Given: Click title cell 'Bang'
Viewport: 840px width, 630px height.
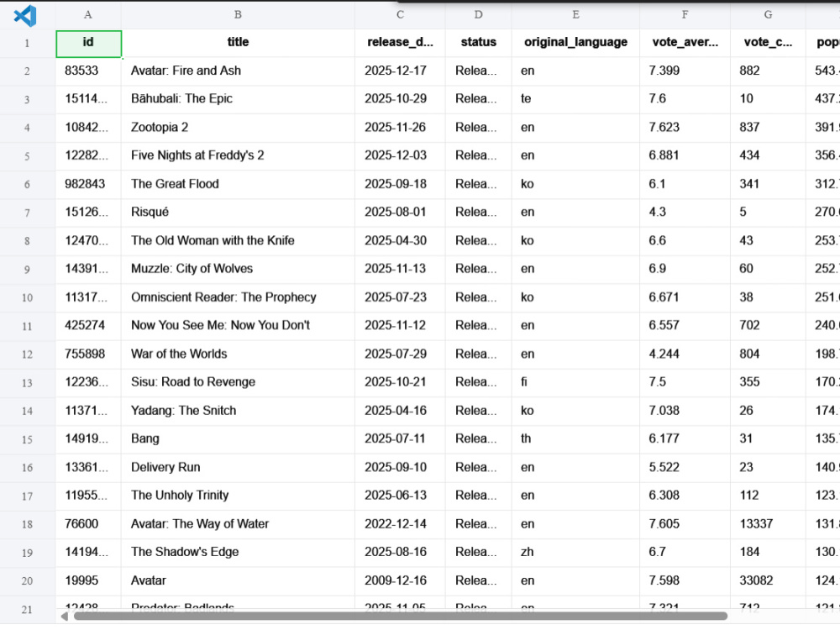Looking at the screenshot, I should [238, 439].
